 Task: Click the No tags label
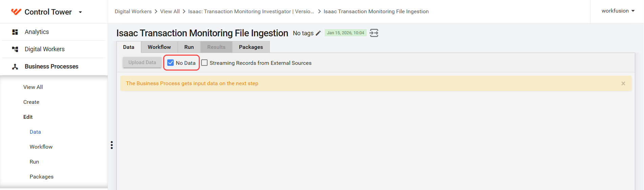point(303,33)
